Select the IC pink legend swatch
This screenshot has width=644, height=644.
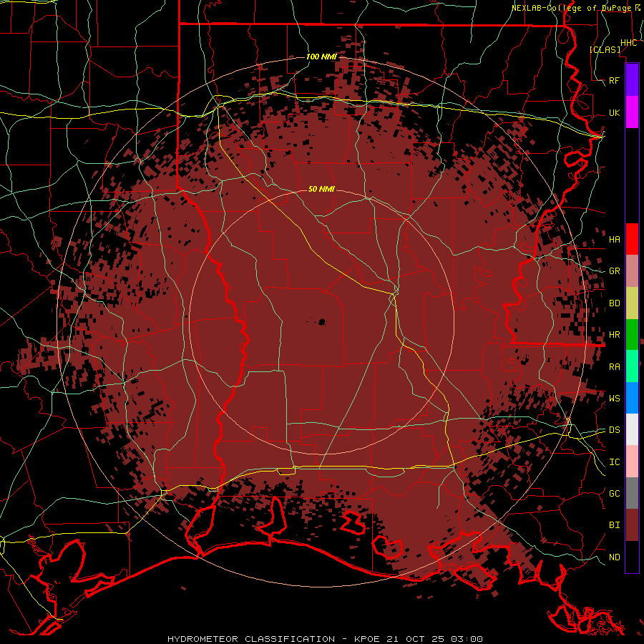point(632,462)
